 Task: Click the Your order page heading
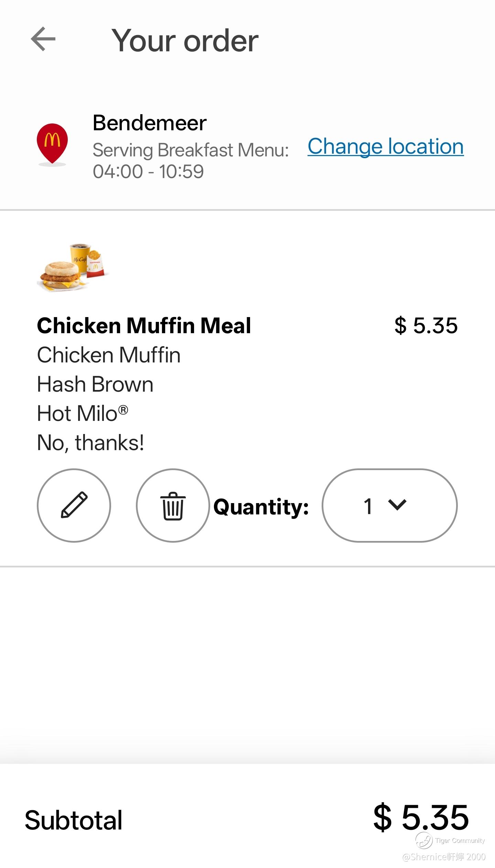[185, 41]
